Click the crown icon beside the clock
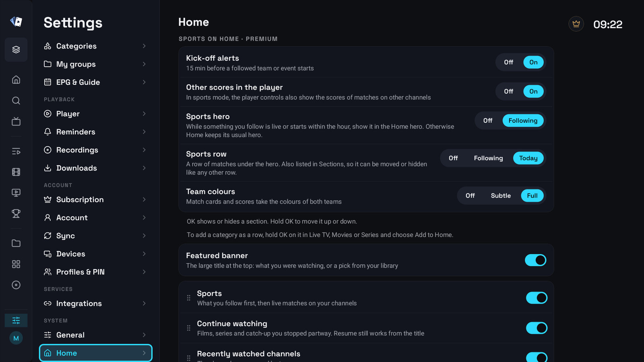Screen dimensions: 644x362 click(576, 24)
